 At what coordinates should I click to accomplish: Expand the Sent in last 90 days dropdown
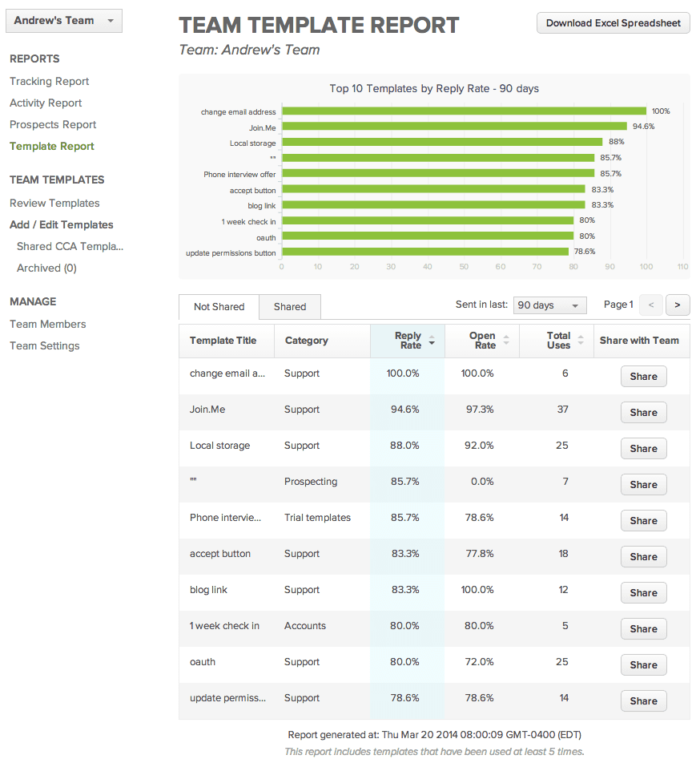pyautogui.click(x=549, y=305)
